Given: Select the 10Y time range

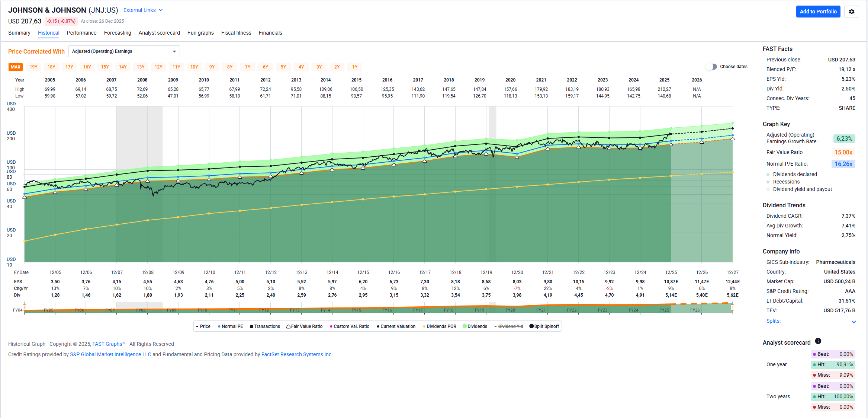Looking at the screenshot, I should click(194, 67).
